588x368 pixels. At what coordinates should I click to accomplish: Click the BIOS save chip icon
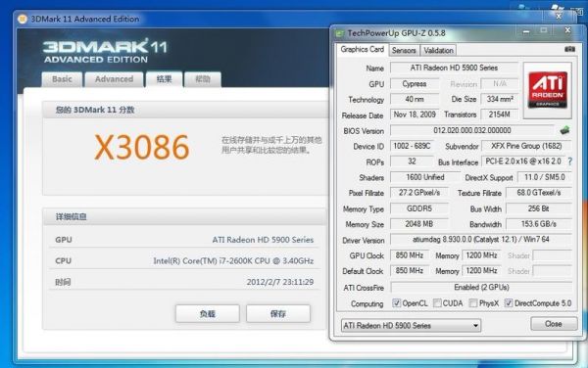coord(564,130)
